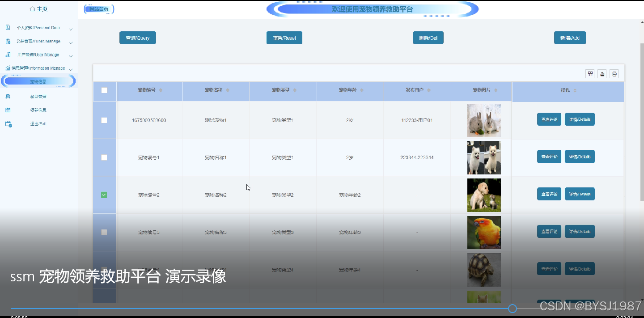The width and height of the screenshot is (644, 318).
Task: Click the Information Manage chart icon
Action: click(x=8, y=68)
